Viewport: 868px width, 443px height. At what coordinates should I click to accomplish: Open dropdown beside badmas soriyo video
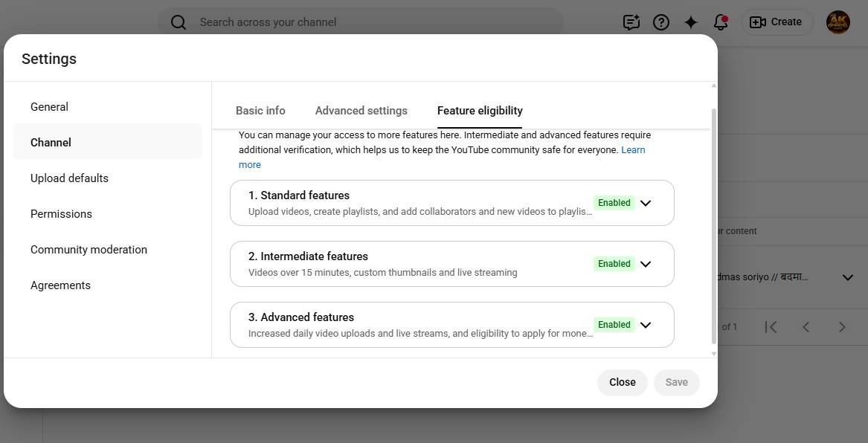click(x=847, y=277)
